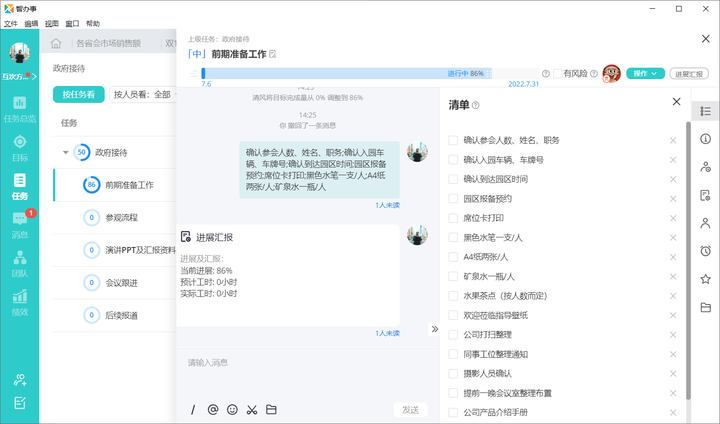The image size is (720, 424).
Task: Check 确认参会人数、姓名、职务 item
Action: tap(453, 140)
